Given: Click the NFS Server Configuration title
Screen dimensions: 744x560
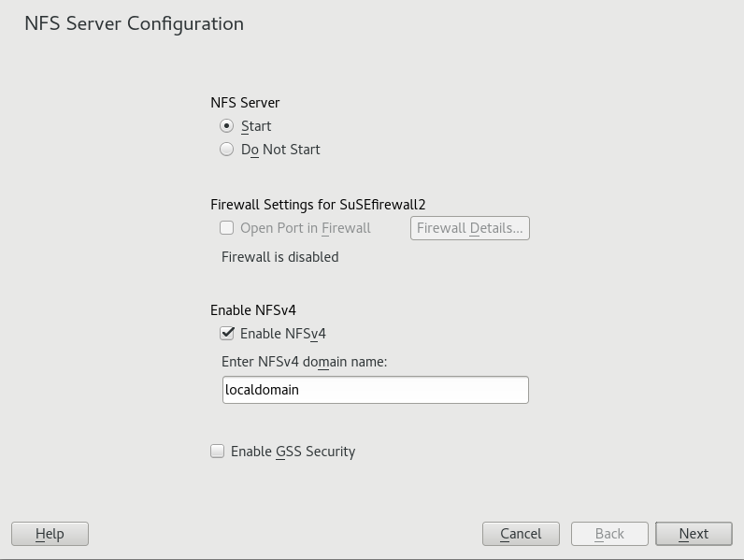Looking at the screenshot, I should (x=134, y=24).
